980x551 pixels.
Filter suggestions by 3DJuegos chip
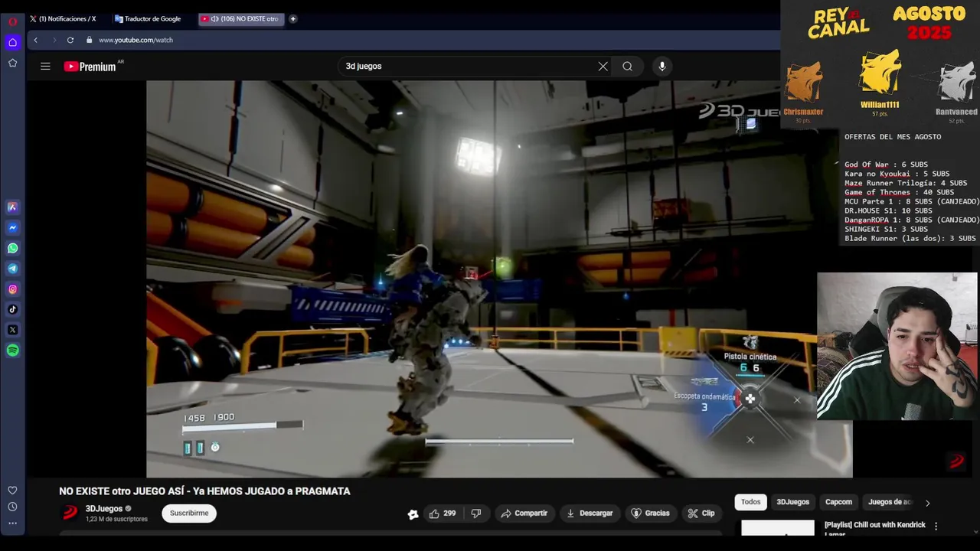pos(792,502)
